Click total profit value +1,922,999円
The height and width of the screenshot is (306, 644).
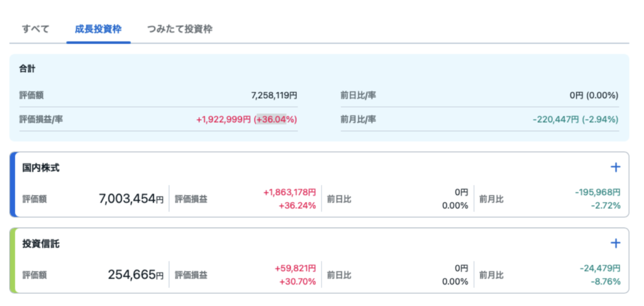[x=223, y=119]
